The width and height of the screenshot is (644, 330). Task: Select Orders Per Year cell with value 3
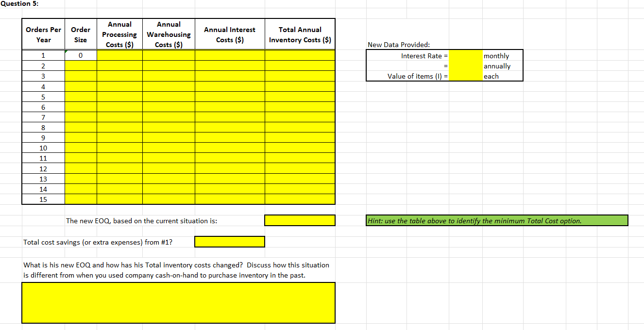tap(43, 76)
